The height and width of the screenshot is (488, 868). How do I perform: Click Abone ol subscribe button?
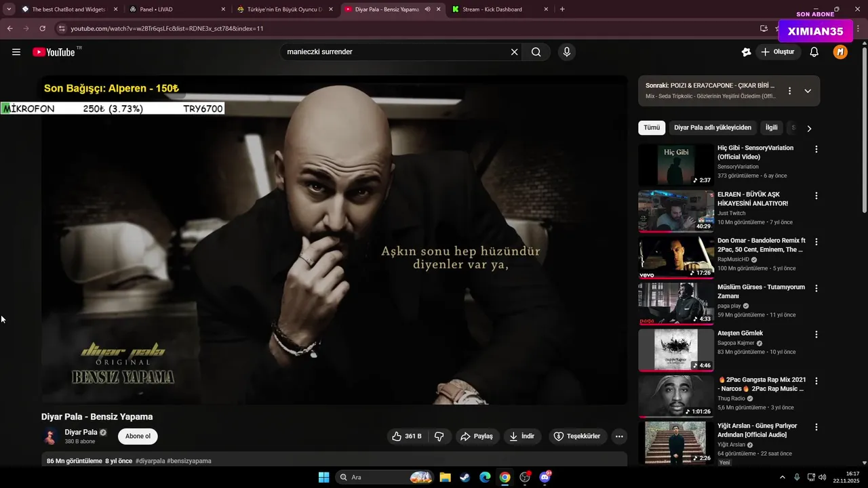pyautogui.click(x=138, y=436)
